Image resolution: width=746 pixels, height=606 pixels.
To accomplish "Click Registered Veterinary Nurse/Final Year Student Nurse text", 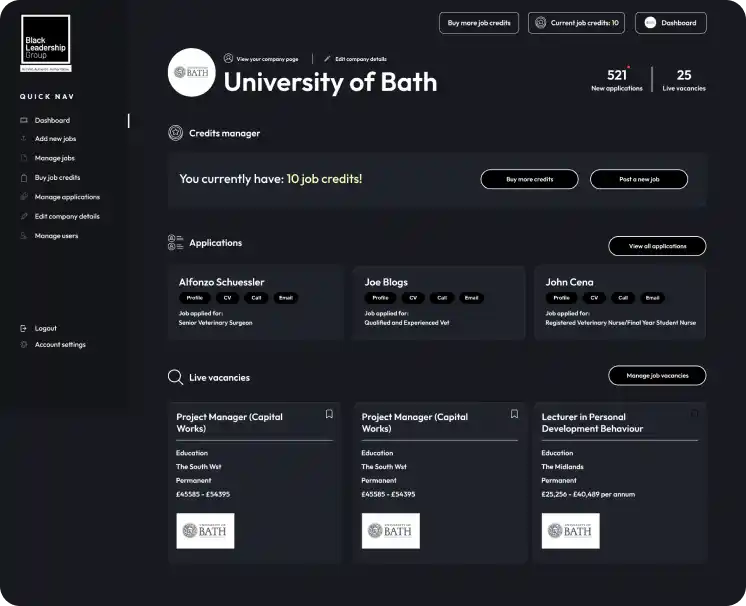I will tap(620, 323).
